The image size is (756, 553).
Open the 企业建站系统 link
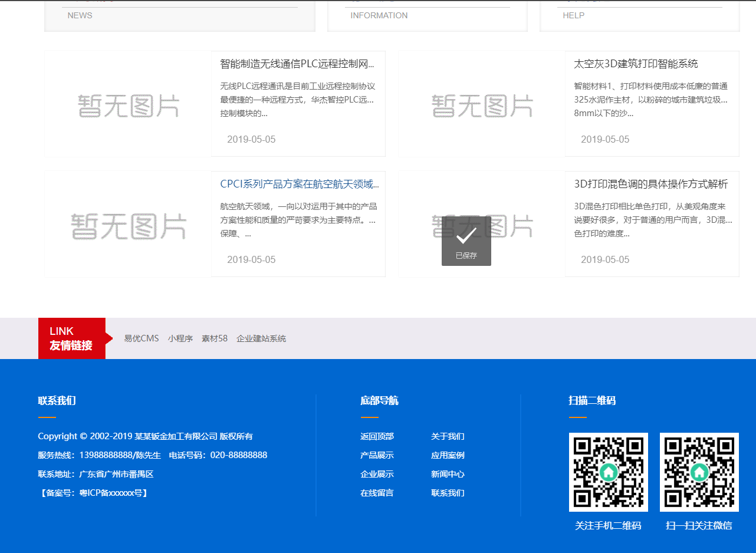[x=261, y=338]
